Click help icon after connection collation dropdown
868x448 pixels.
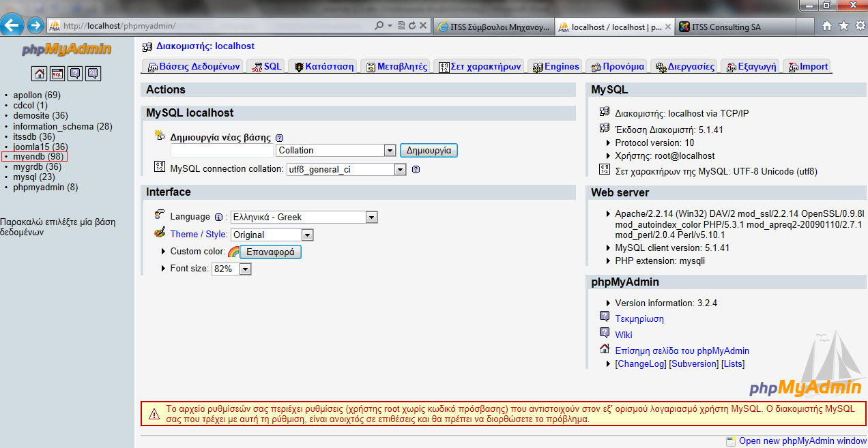416,169
